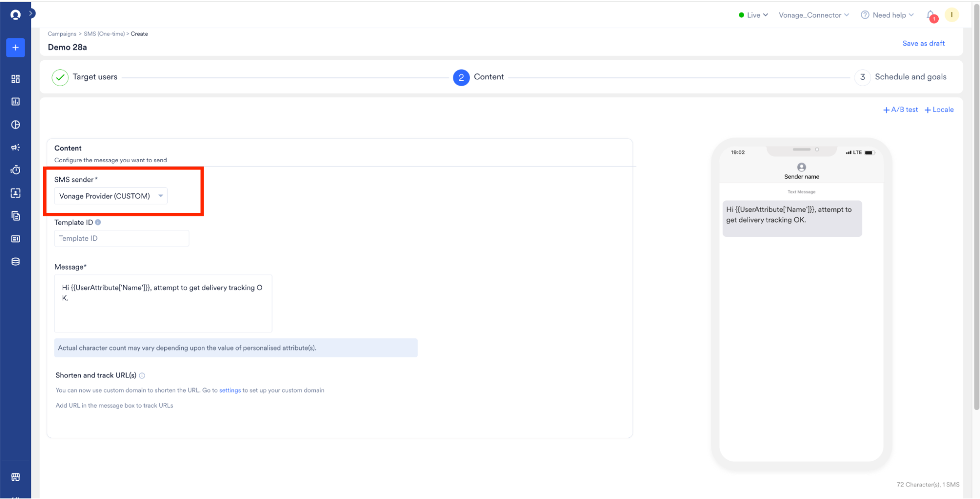Click the page vertical scrollbar
Image resolution: width=980 pixels, height=499 pixels.
[976, 206]
